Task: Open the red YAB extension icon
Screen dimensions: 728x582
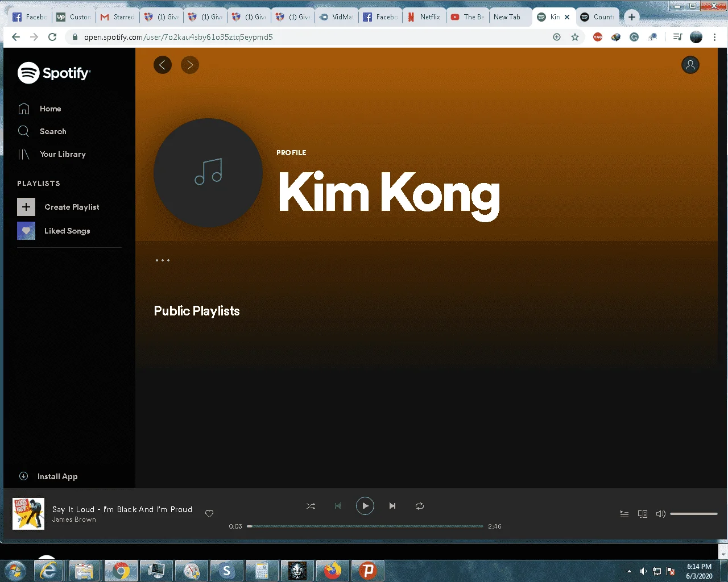Action: [598, 37]
